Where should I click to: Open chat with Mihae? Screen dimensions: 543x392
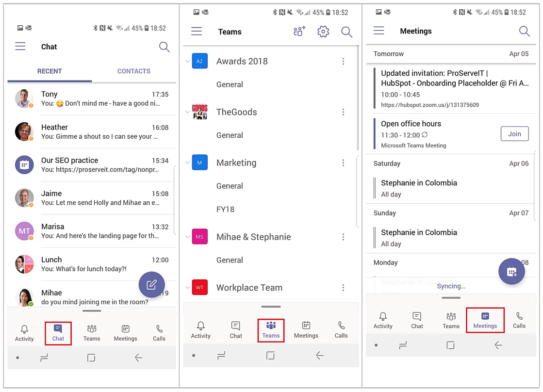[92, 297]
